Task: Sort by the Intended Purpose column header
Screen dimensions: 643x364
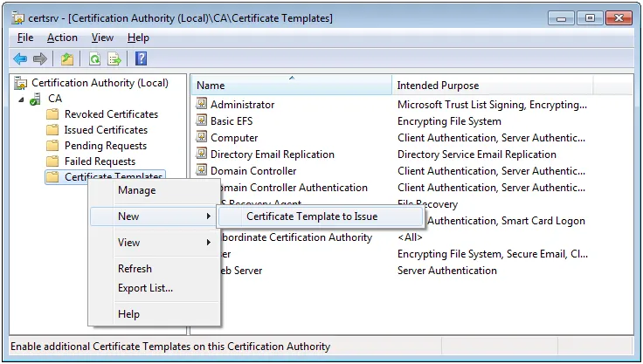Action: (493, 86)
